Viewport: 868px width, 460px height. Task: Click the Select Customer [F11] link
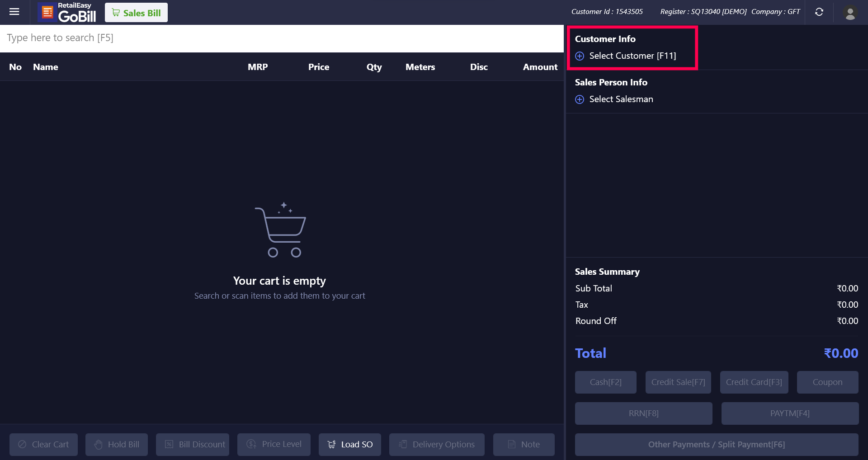(x=632, y=56)
